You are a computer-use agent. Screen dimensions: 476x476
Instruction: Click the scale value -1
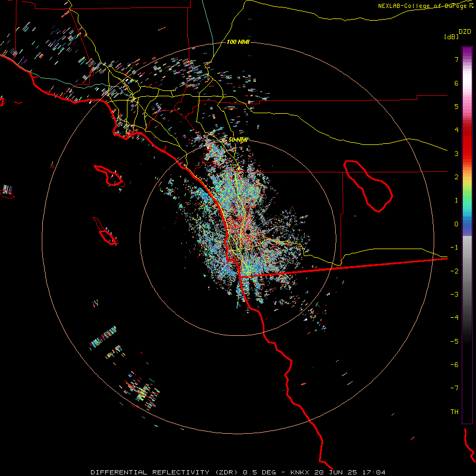[x=454, y=248]
